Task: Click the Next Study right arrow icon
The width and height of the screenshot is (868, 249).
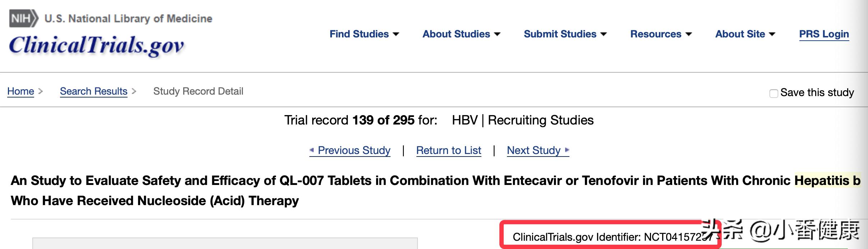Action: coord(567,150)
